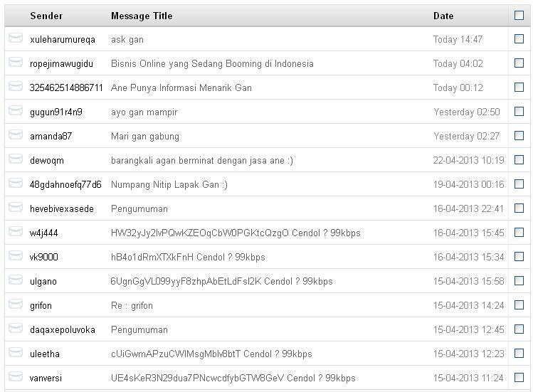Click the Message Title column header
Viewport: 533px width, 392px height.
click(142, 16)
